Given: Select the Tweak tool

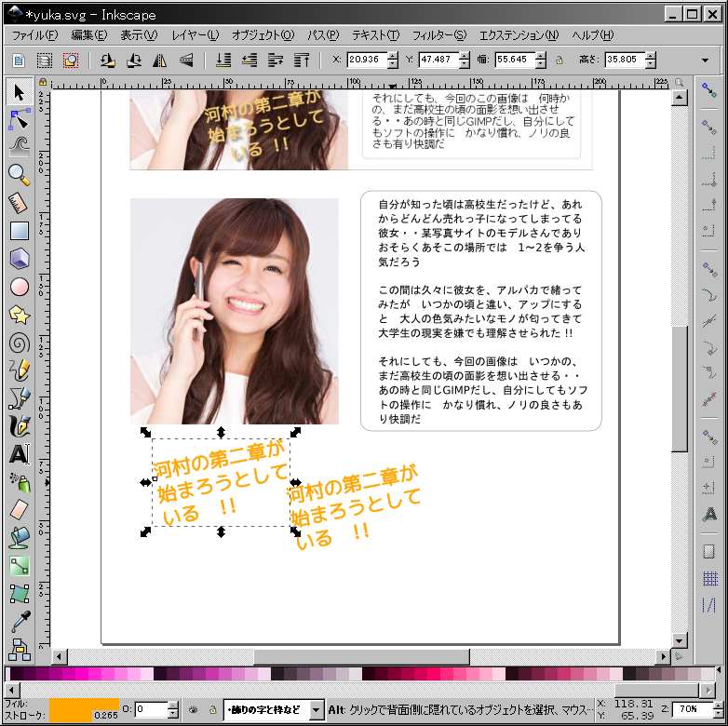Looking at the screenshot, I should point(19,147).
